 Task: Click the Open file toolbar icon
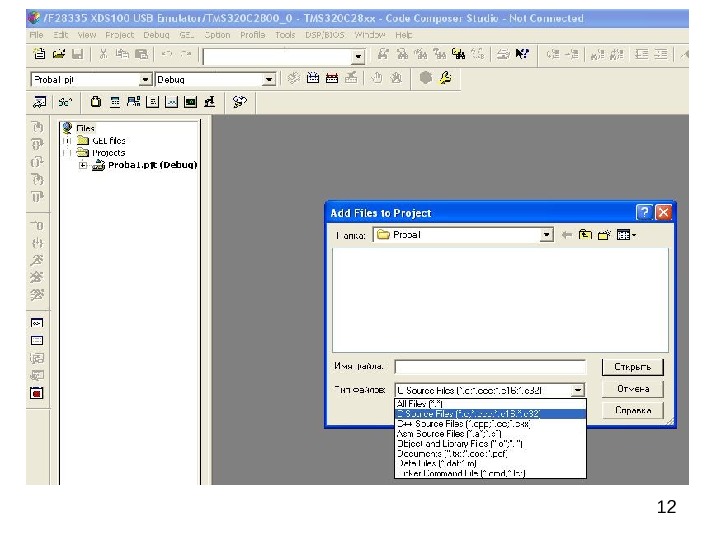click(x=59, y=54)
